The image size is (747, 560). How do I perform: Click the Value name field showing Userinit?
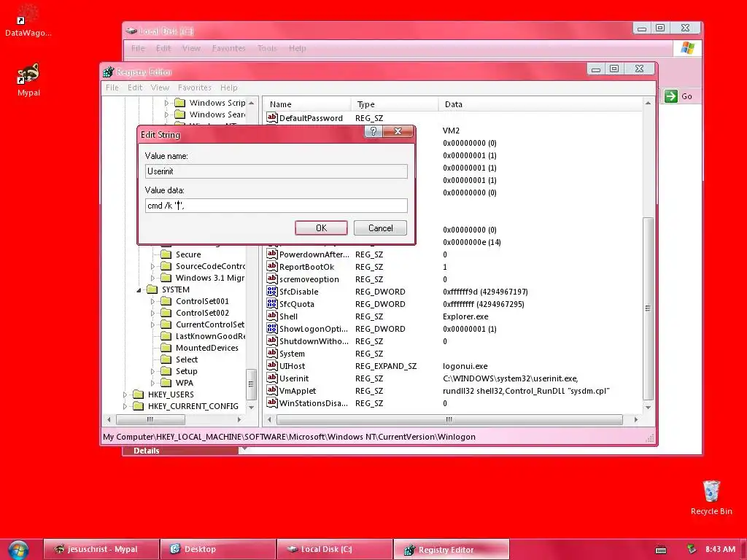click(276, 171)
